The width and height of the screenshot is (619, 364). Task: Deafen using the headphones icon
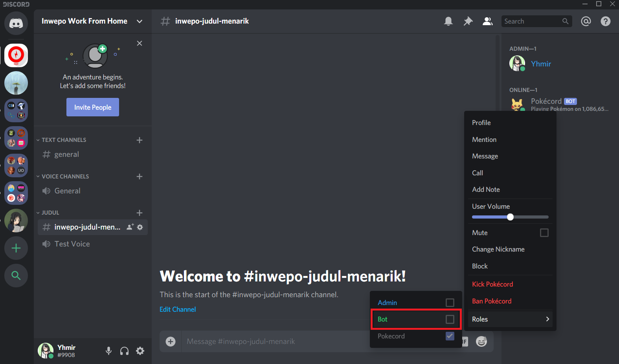point(125,351)
